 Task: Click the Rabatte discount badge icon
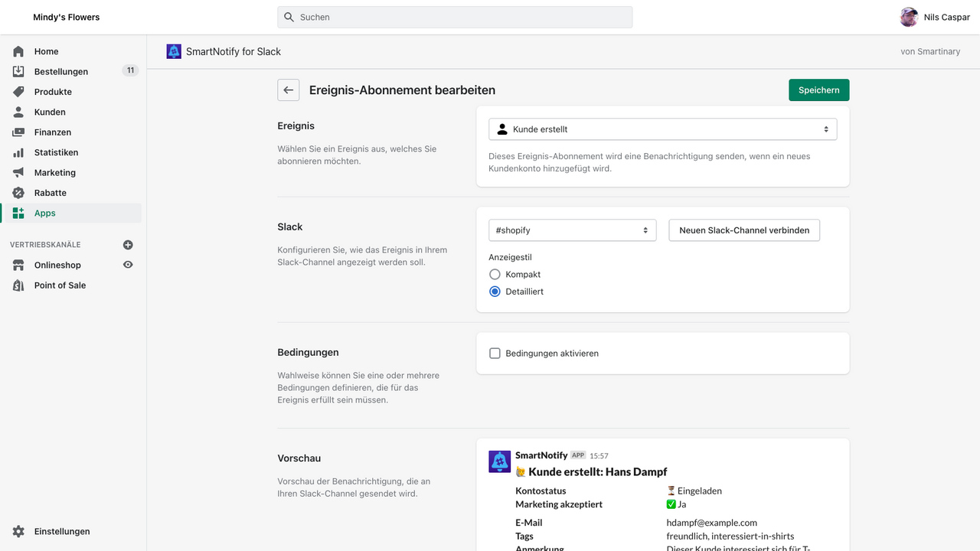pos(18,193)
